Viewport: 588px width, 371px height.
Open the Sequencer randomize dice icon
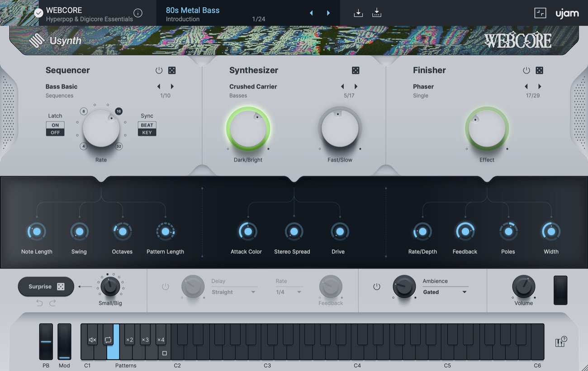172,70
